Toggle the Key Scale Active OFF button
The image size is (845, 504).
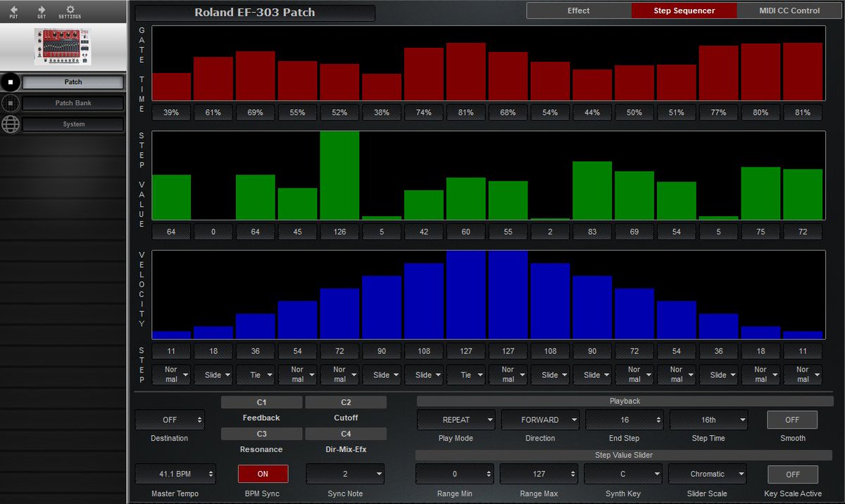point(792,474)
